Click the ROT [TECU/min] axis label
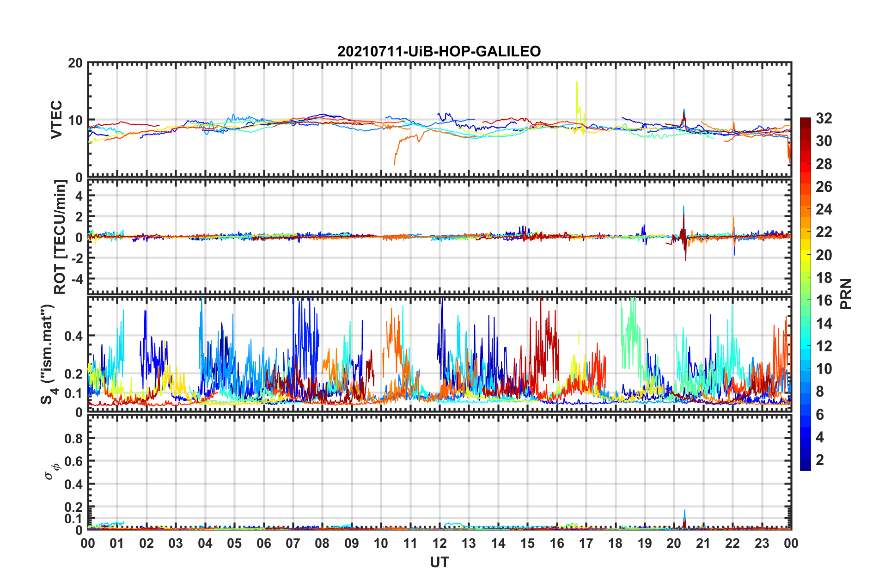This screenshot has height=588, width=879. (x=61, y=237)
